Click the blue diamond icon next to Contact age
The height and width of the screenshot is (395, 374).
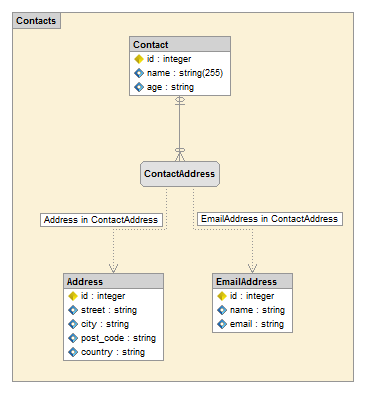tap(139, 87)
